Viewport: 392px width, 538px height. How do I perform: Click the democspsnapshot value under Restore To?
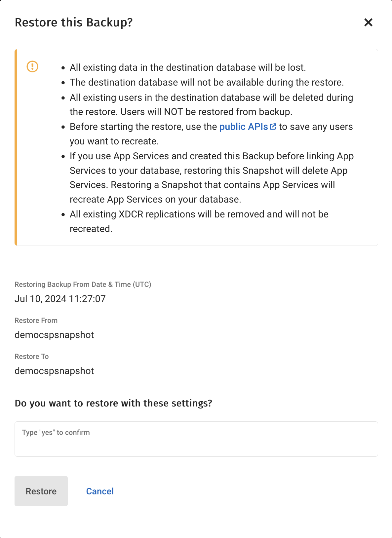[x=54, y=371]
